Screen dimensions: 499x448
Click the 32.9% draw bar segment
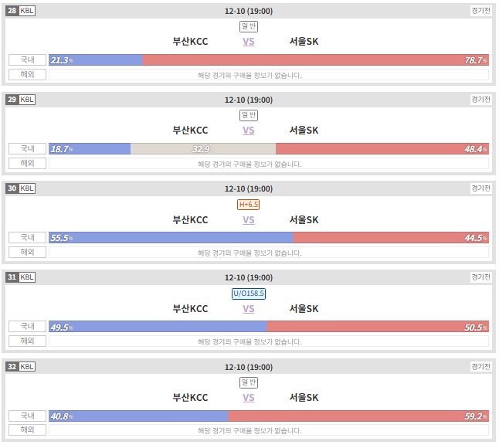tap(203, 149)
